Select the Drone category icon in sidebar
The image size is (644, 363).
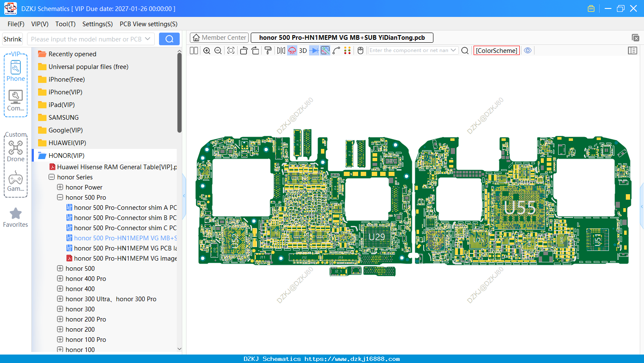click(x=16, y=151)
